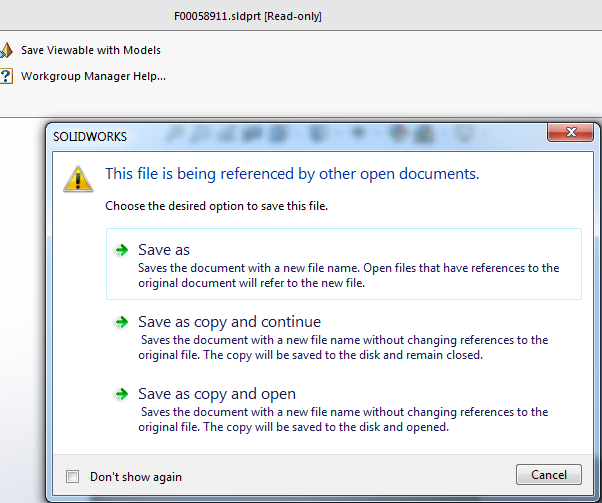
Task: Select Save as copy and open title
Action: pos(217,394)
